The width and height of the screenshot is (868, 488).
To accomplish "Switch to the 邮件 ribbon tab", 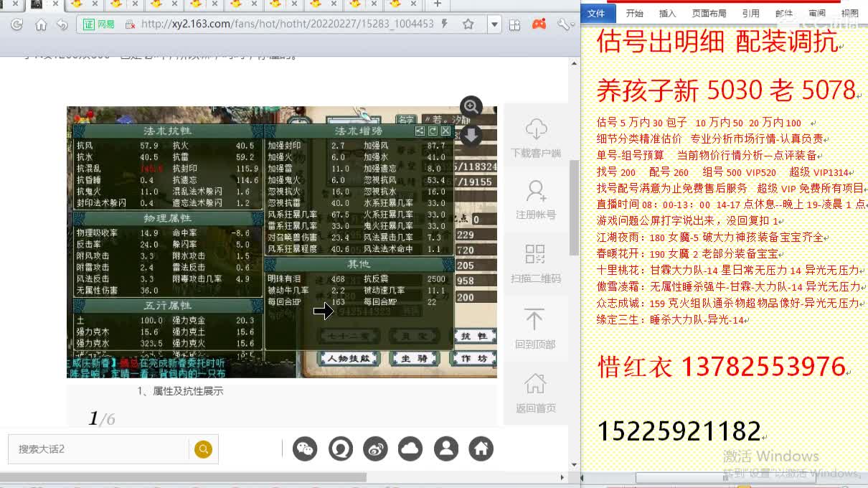I will point(784,13).
